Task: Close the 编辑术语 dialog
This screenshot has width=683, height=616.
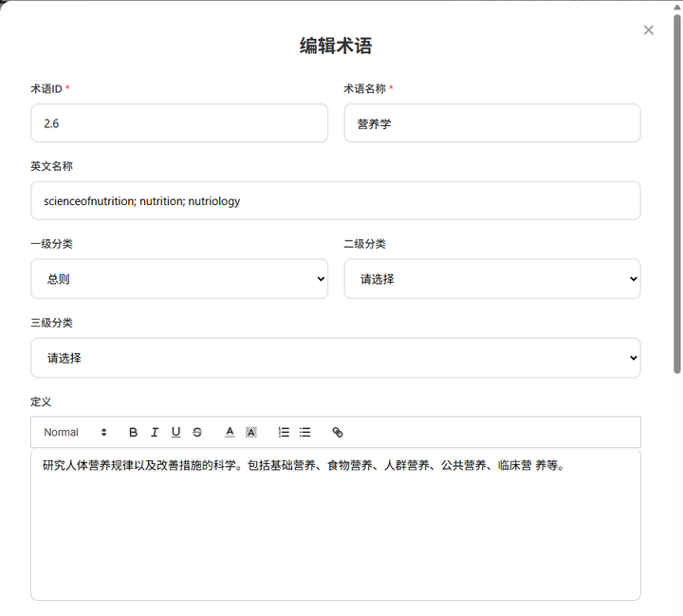Action: [649, 30]
